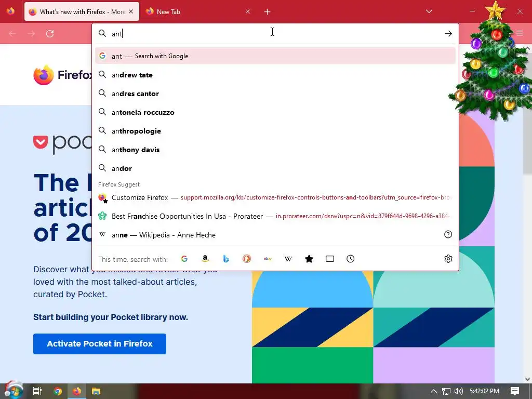The width and height of the screenshot is (532, 399).
Task: Click the Pocket logo on the page
Action: coord(63,143)
